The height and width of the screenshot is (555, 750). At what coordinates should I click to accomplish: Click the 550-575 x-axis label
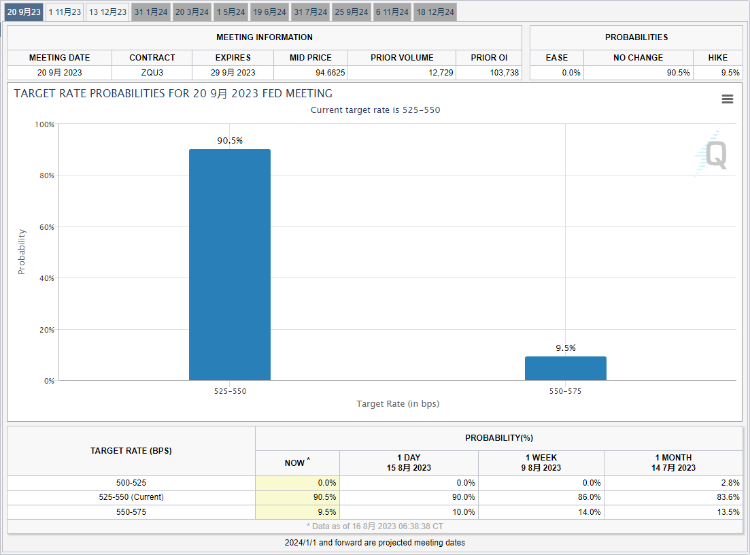565,391
